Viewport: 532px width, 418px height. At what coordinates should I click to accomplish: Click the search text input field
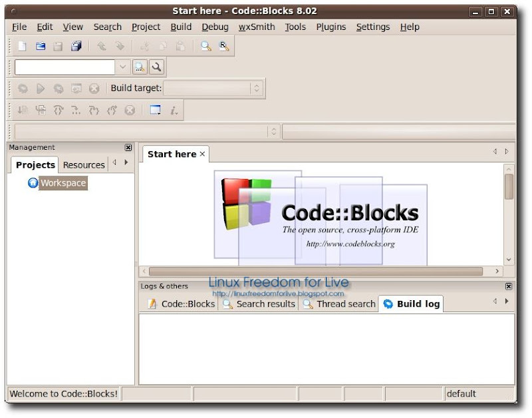coord(65,67)
